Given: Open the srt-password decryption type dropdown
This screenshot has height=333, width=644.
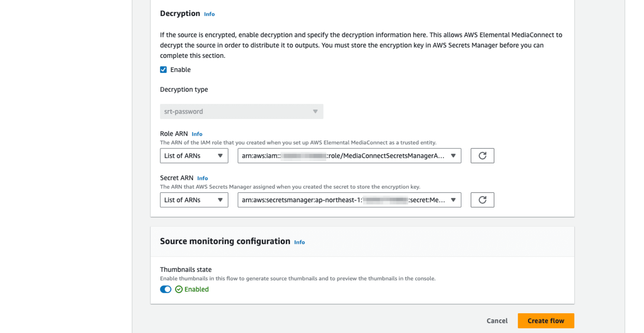Looking at the screenshot, I should [241, 111].
